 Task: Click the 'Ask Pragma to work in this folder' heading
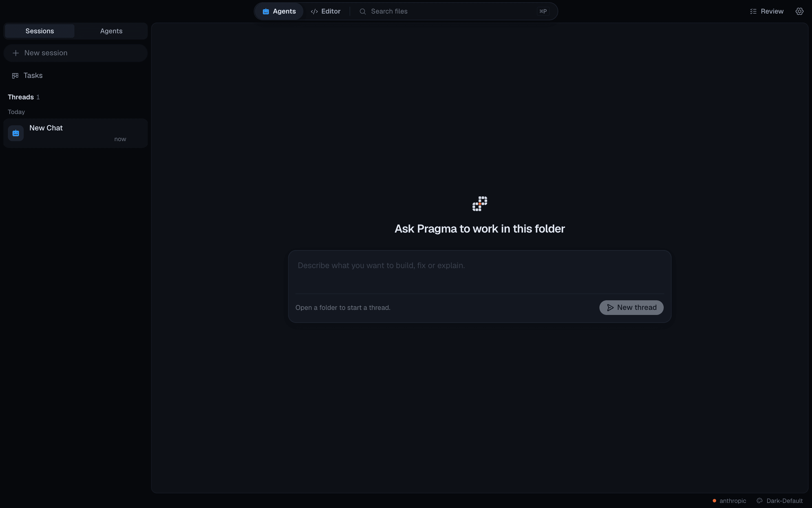(480, 229)
